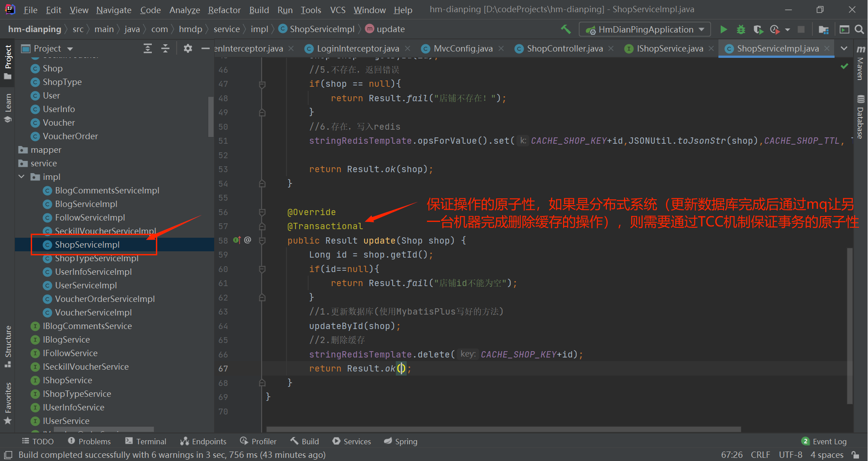Fold the update method at line 58
The height and width of the screenshot is (461, 868).
pyautogui.click(x=262, y=240)
